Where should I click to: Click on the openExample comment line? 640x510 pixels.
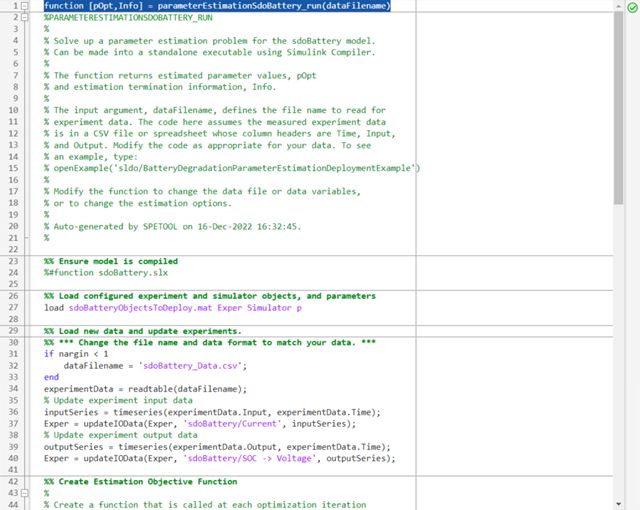(x=232, y=168)
